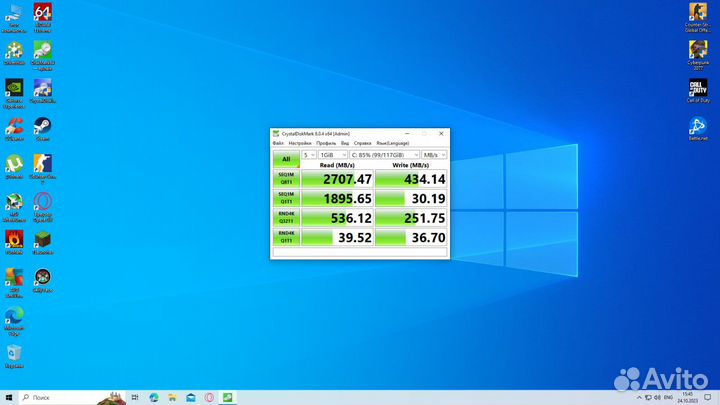Viewport: 720px width, 405px height.
Task: Select the Steam desktop icon
Action: [x=42, y=129]
